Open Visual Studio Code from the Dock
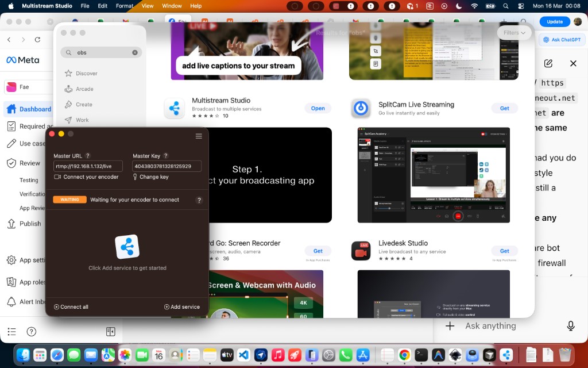This screenshot has width=588, height=368. point(244,355)
